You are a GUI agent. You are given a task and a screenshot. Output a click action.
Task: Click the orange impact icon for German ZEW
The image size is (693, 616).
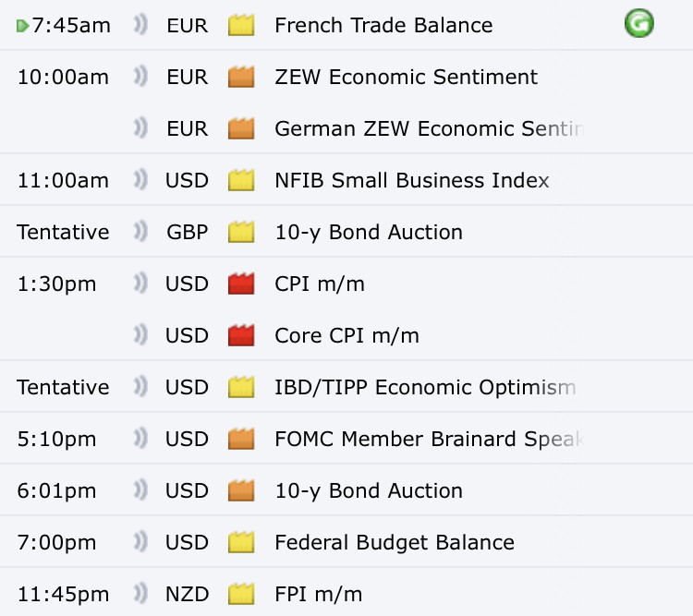[x=241, y=128]
